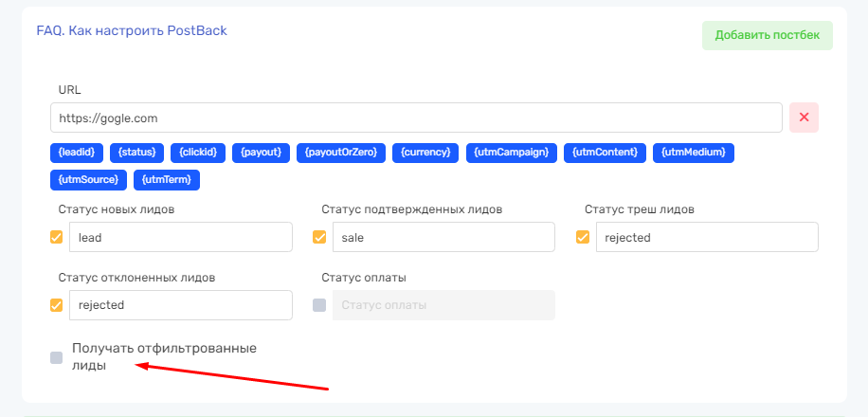Image resolution: width=868 pixels, height=417 pixels.
Task: Insert the {payout} macro tag
Action: coord(261,152)
